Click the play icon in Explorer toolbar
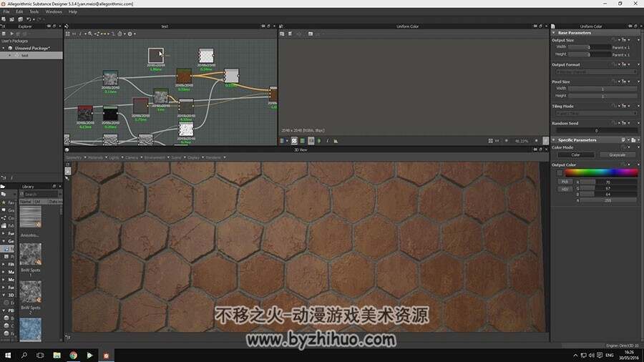The height and width of the screenshot is (362, 644). pyautogui.click(x=11, y=34)
